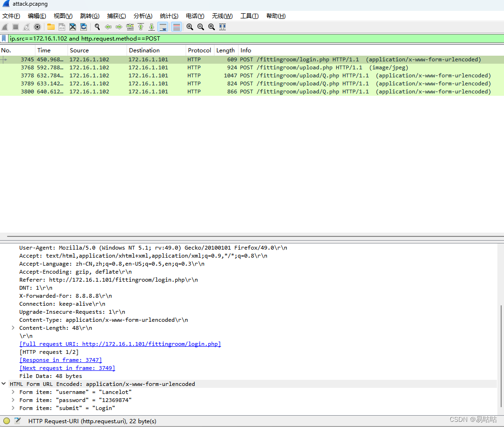Screen dimensions: 504x427
Task: Open the 统计 menu
Action: (169, 16)
